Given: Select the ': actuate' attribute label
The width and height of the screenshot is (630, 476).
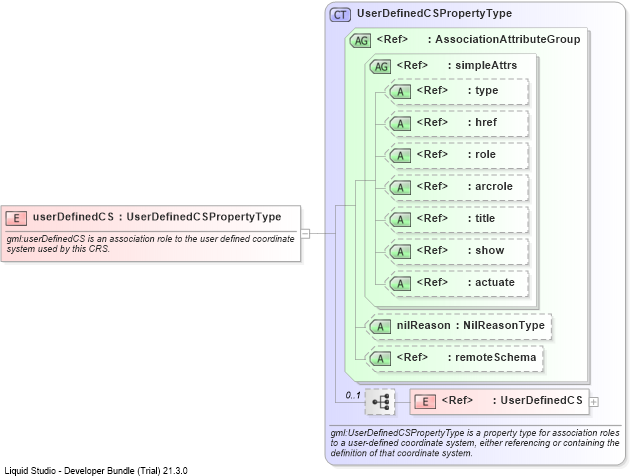Looking at the screenshot, I should (491, 282).
